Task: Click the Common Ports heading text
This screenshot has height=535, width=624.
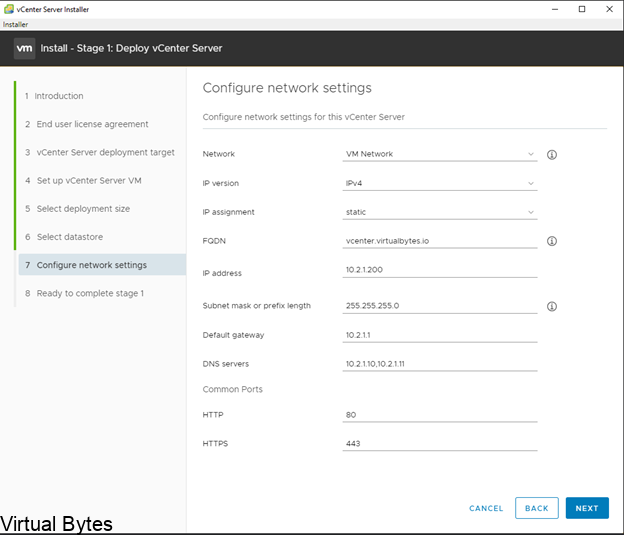Action: click(x=232, y=389)
